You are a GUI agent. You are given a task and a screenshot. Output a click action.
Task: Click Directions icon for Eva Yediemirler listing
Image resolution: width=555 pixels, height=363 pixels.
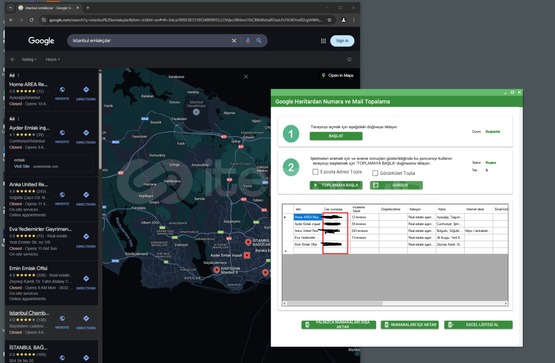[x=86, y=237]
